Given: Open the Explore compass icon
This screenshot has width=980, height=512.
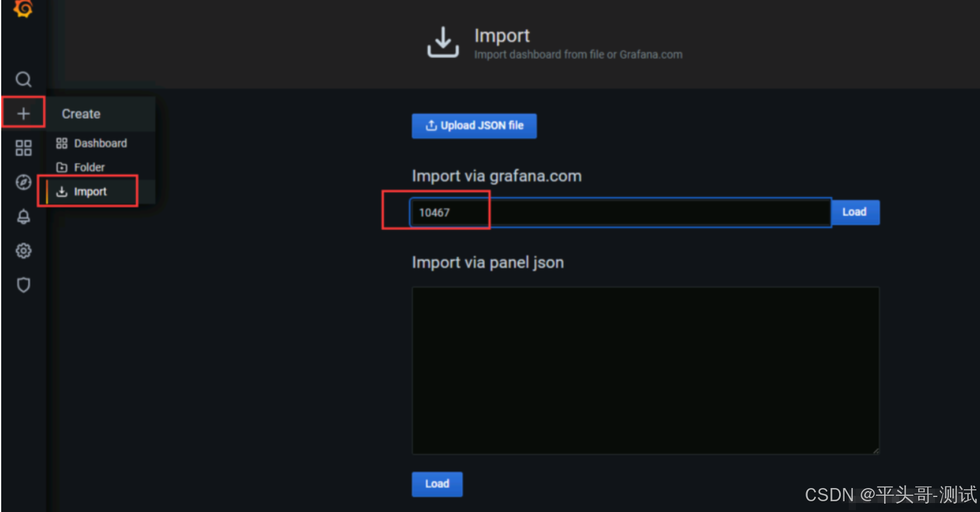Looking at the screenshot, I should coord(23,182).
